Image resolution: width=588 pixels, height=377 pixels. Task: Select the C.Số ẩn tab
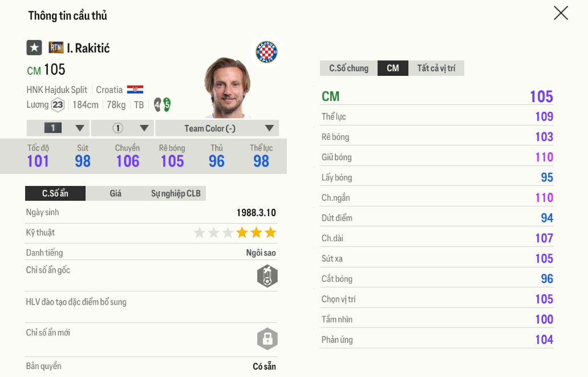[x=55, y=193]
